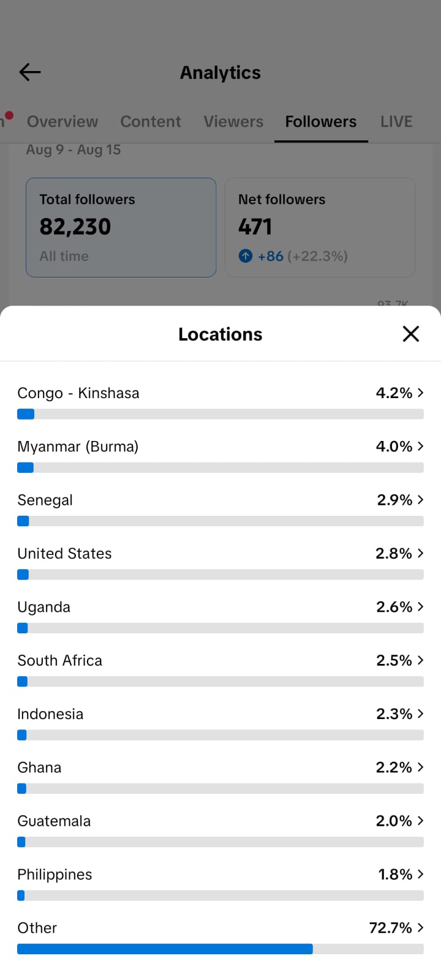Open United States details arrow
441x980 pixels.
tap(420, 553)
